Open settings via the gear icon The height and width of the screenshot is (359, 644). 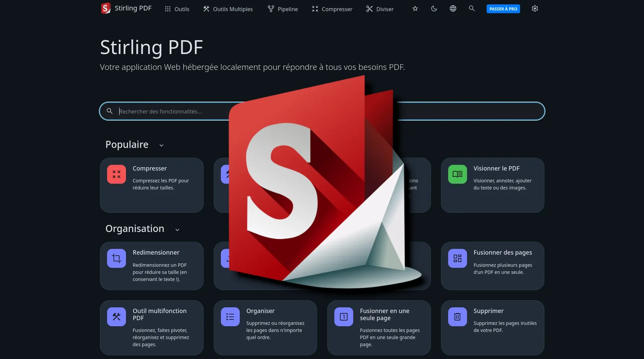(x=535, y=8)
